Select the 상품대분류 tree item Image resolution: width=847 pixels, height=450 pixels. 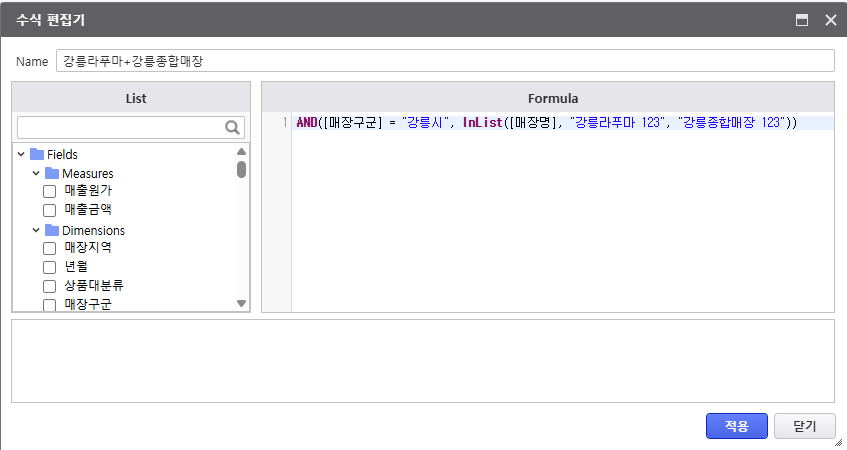click(x=93, y=285)
